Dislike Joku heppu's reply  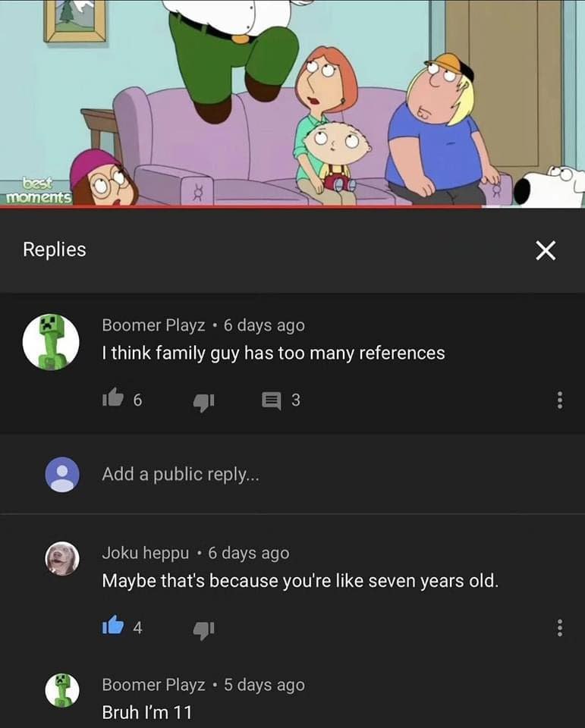pos(203,629)
